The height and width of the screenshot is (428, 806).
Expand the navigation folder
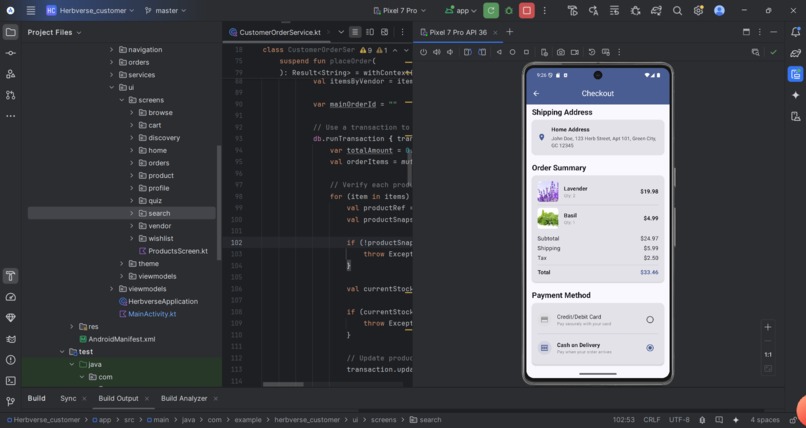(x=112, y=50)
